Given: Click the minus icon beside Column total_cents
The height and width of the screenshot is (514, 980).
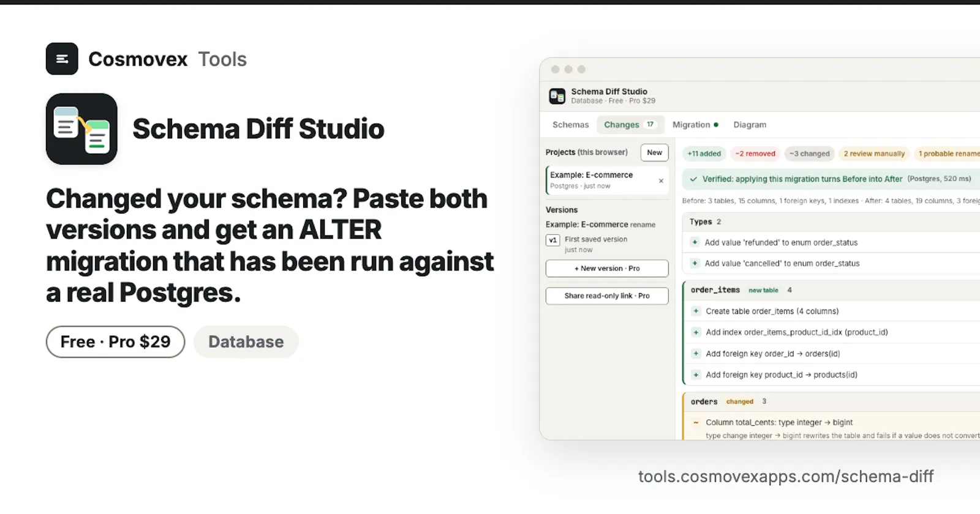Looking at the screenshot, I should click(x=696, y=422).
